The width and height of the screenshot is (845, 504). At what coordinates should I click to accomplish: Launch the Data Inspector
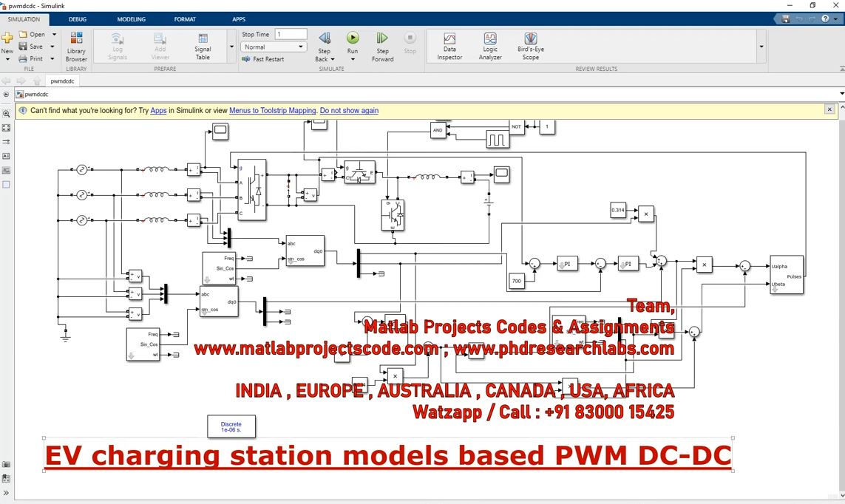[x=449, y=44]
